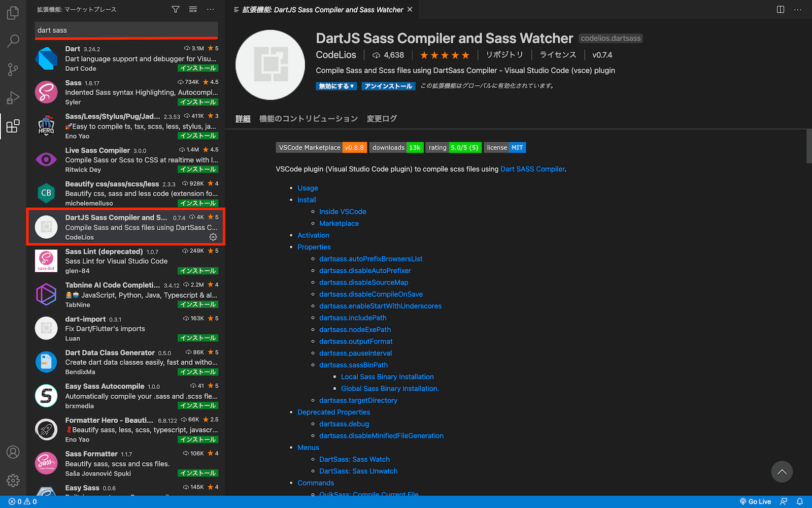Open the Run and Debug view
This screenshot has width=812, height=508.
[x=13, y=98]
